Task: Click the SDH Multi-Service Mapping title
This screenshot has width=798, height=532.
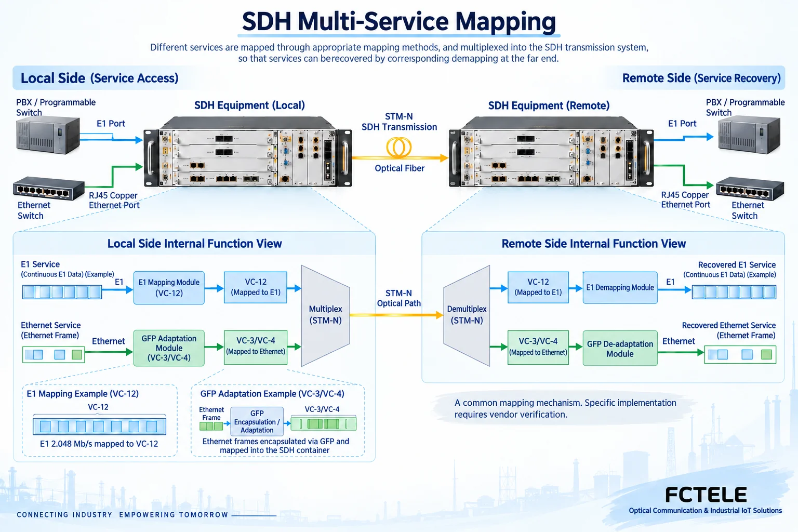Action: (x=399, y=22)
